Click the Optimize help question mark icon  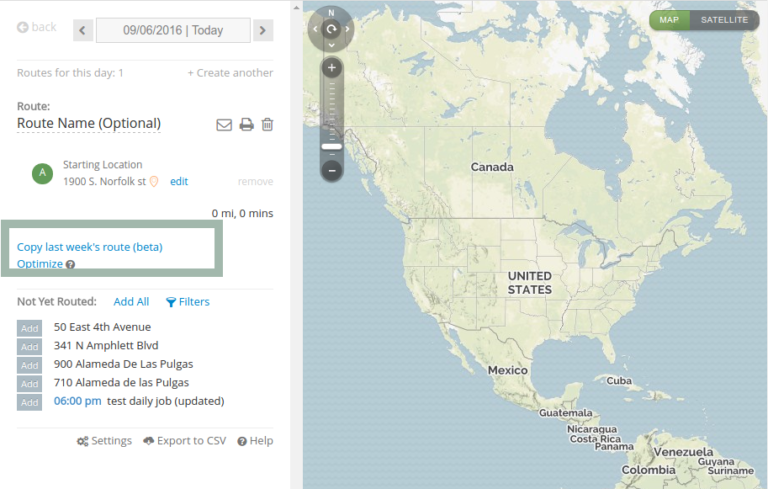click(x=71, y=265)
